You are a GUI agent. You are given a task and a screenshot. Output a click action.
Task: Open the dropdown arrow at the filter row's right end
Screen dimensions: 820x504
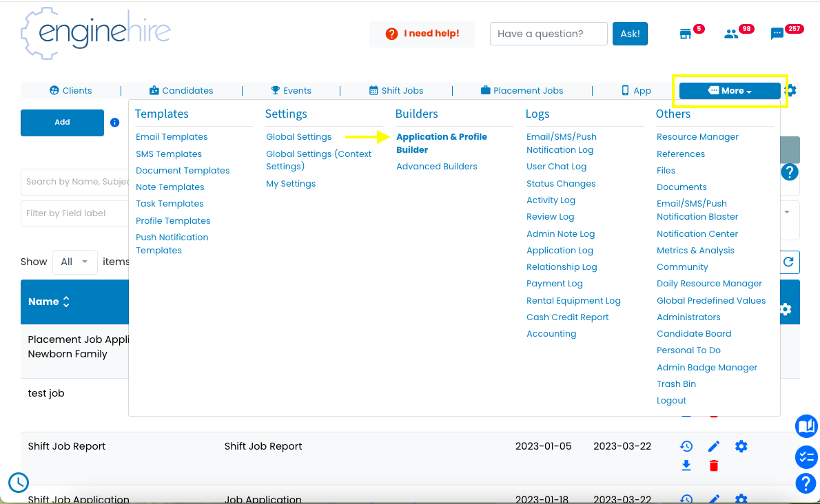point(787,213)
